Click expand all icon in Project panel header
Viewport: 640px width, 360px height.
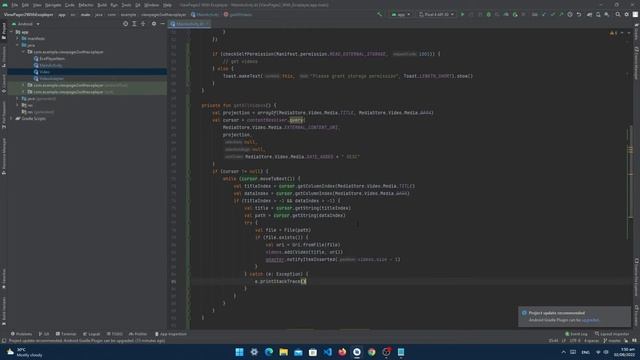coord(134,24)
